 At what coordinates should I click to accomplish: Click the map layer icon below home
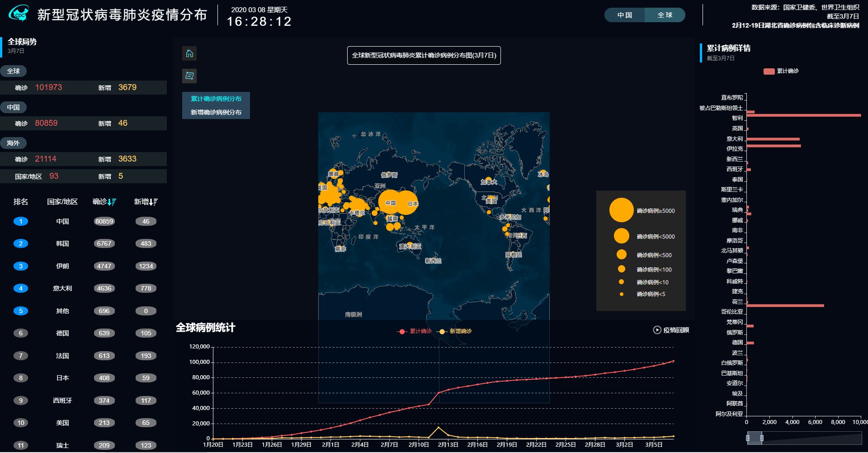(189, 76)
